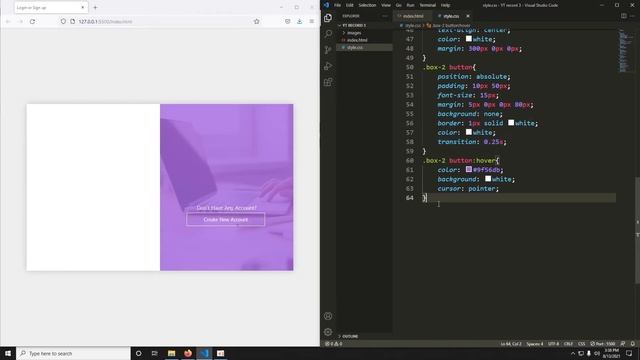Viewport: 640px width, 360px height.
Task: Click the Live Server Port 5500 status item
Action: pos(603,344)
